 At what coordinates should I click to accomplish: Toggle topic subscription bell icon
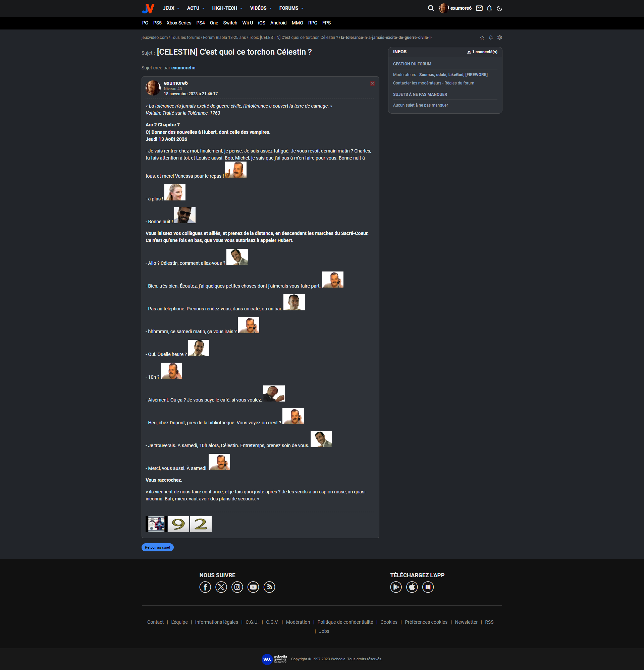tap(491, 38)
